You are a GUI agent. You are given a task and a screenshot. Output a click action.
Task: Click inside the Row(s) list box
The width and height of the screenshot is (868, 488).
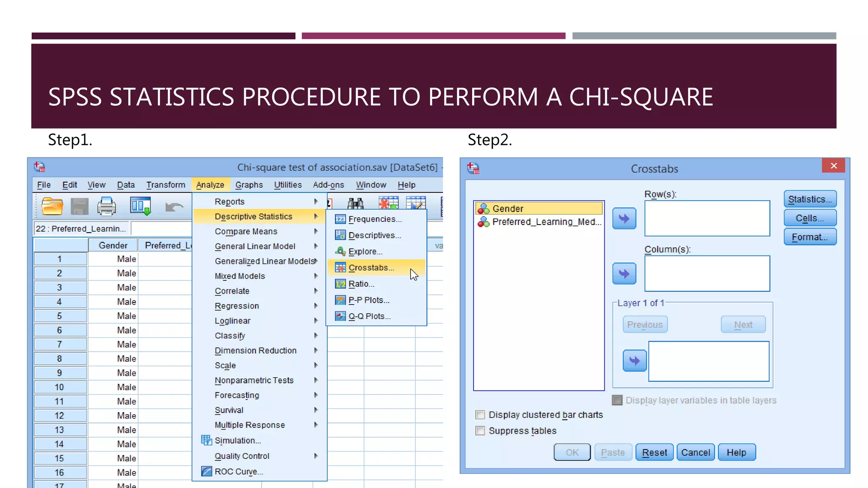(707, 218)
